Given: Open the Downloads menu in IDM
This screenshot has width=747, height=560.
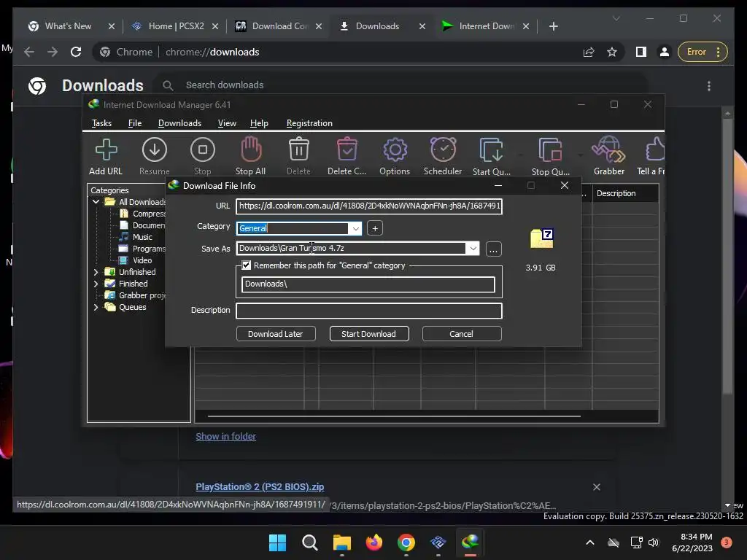Looking at the screenshot, I should 179,123.
